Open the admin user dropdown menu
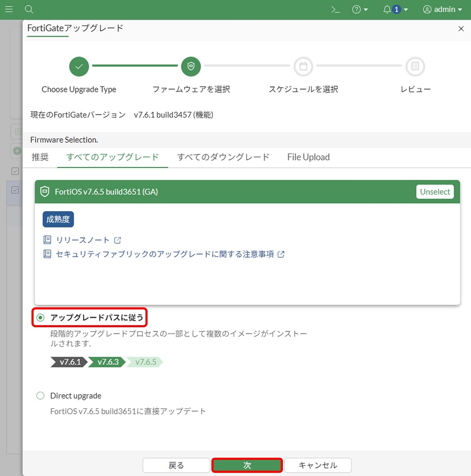Viewport: 471px width, 476px height. [x=442, y=10]
